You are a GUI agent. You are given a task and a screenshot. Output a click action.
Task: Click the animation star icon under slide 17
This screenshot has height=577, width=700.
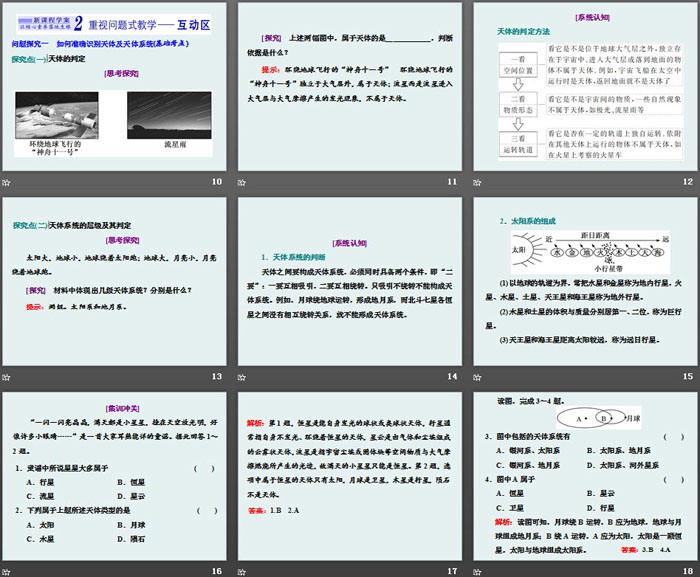(x=242, y=571)
